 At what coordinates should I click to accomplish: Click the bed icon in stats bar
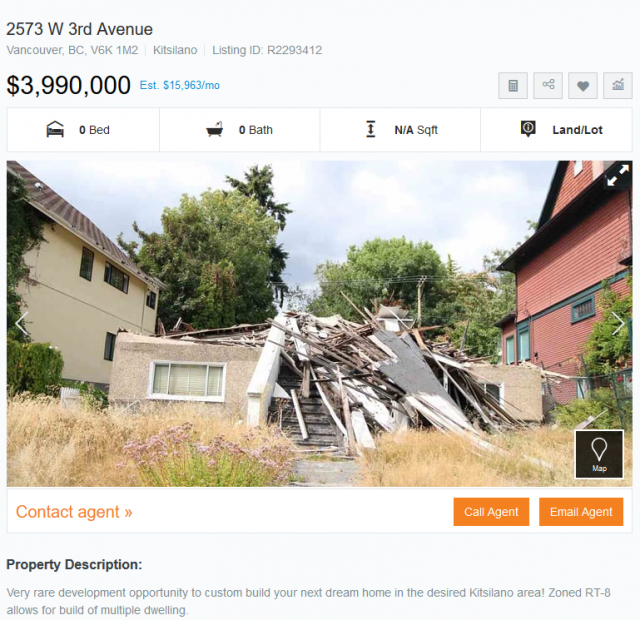[x=55, y=129]
